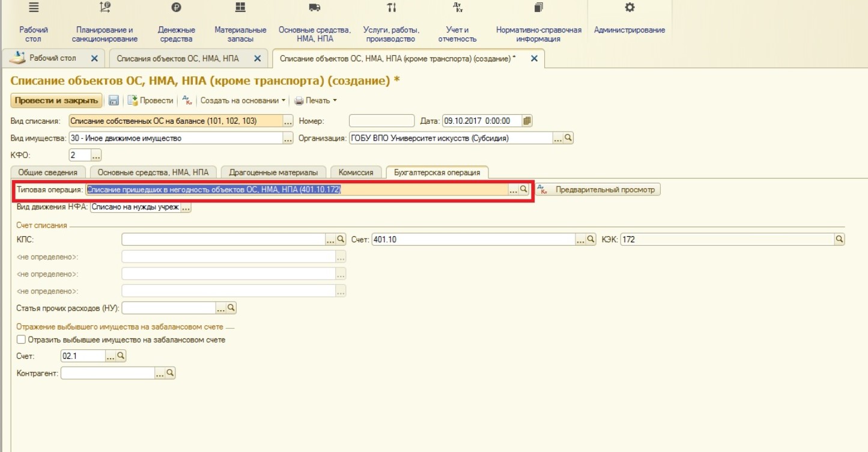868x452 pixels.
Task: Open КФО selection ellipsis button
Action: point(96,156)
